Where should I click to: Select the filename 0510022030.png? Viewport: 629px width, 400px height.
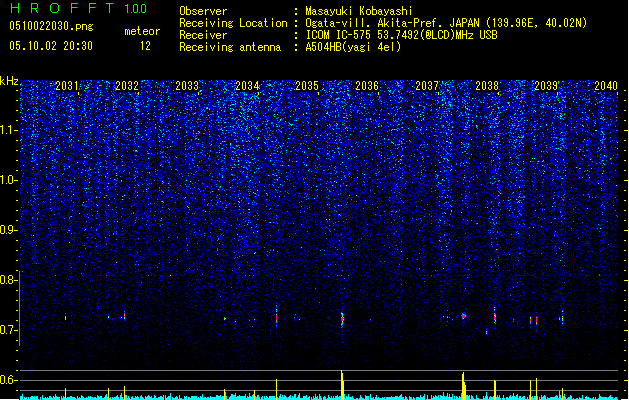[51, 26]
